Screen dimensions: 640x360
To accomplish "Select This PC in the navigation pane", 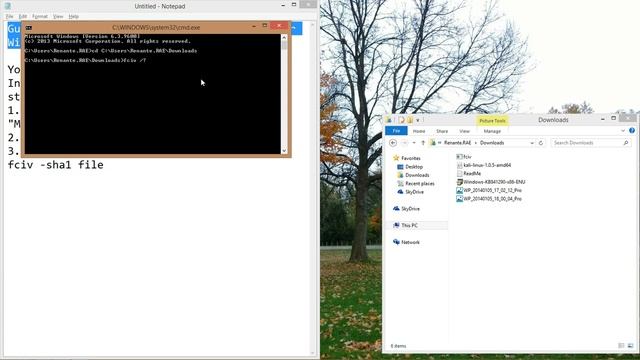I will (409, 225).
